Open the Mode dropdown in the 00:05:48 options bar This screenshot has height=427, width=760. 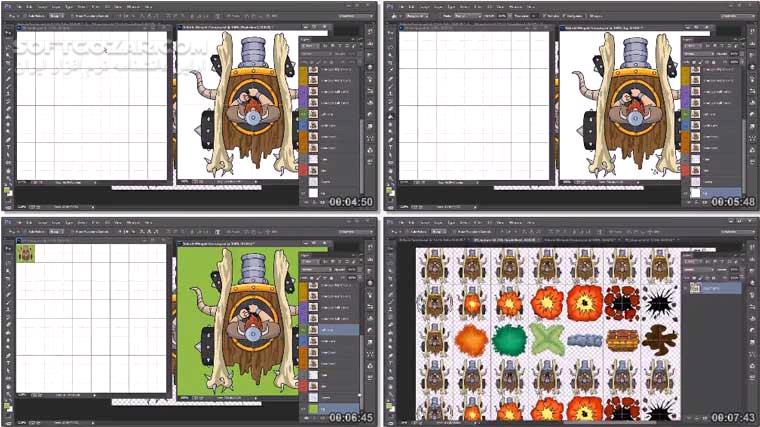[469, 16]
